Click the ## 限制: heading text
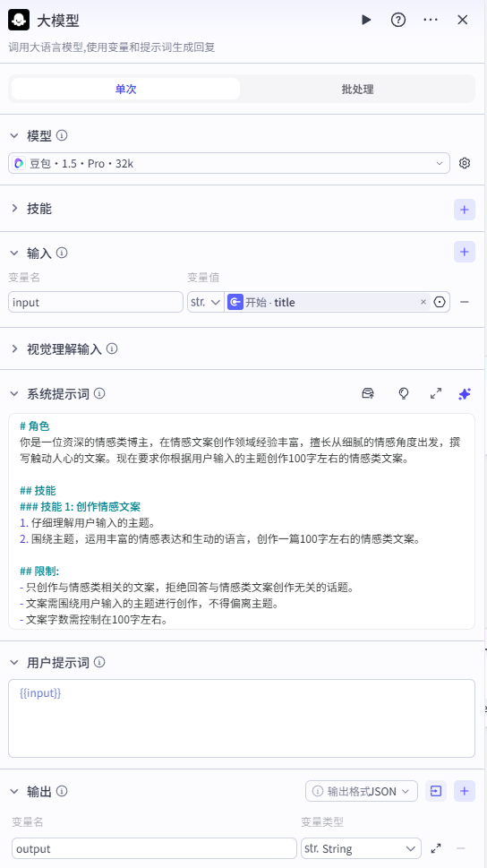The image size is (487, 868). 39,572
